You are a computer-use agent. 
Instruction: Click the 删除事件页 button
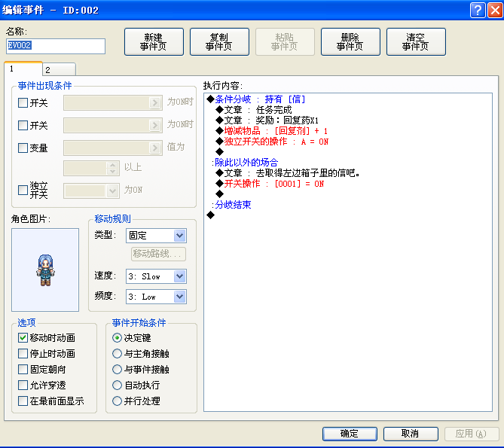pyautogui.click(x=350, y=41)
